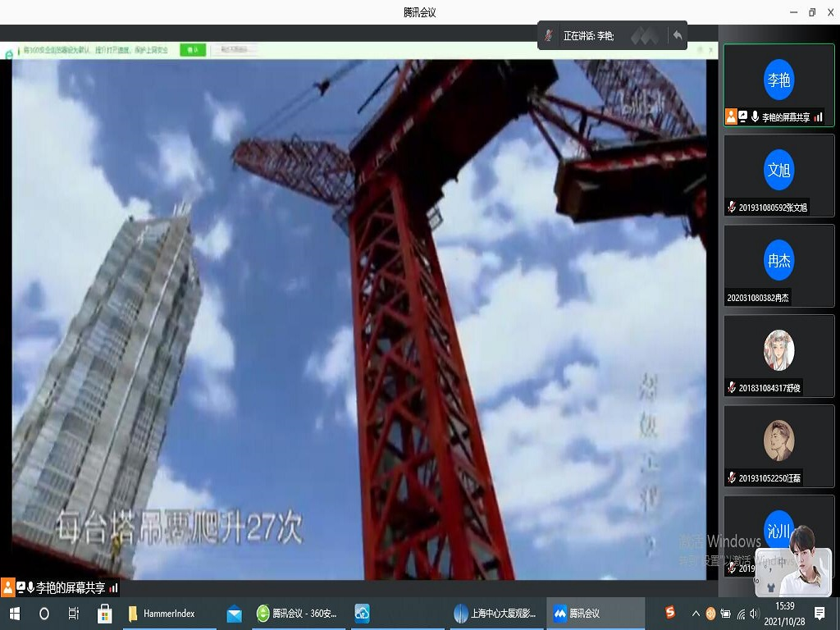
Task: Select 李艳 participant video tile
Action: 778,85
